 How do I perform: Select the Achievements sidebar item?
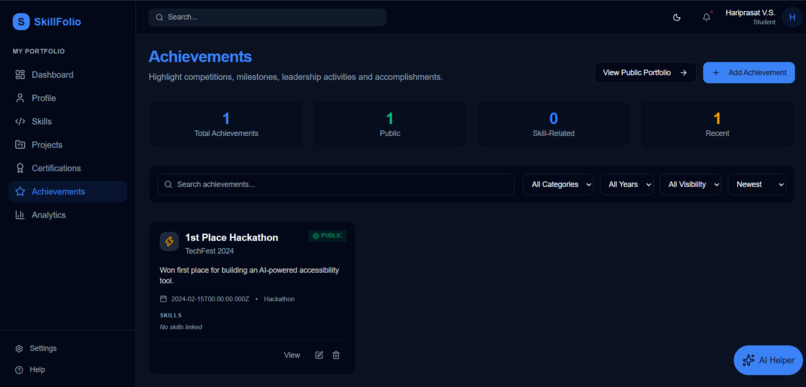tap(68, 191)
